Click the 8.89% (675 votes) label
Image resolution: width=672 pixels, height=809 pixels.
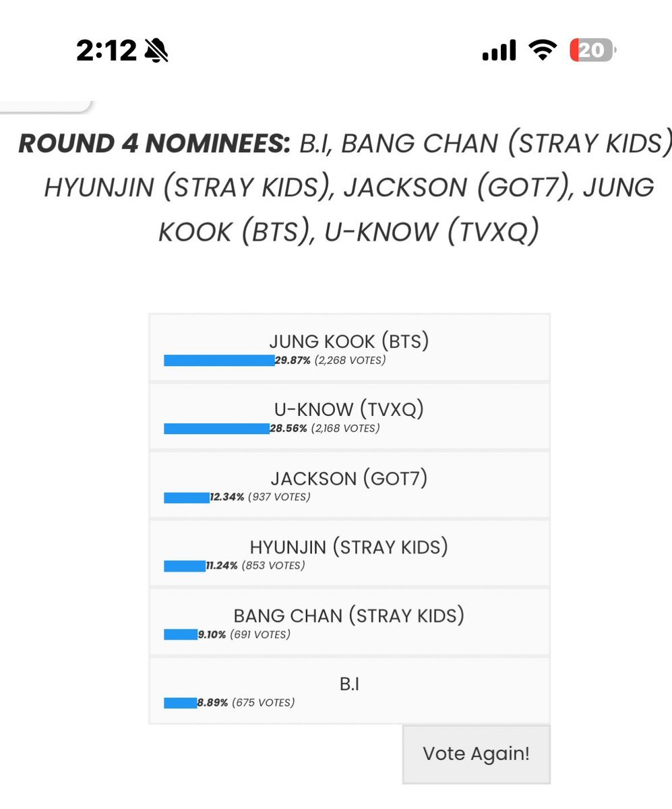[x=245, y=702]
